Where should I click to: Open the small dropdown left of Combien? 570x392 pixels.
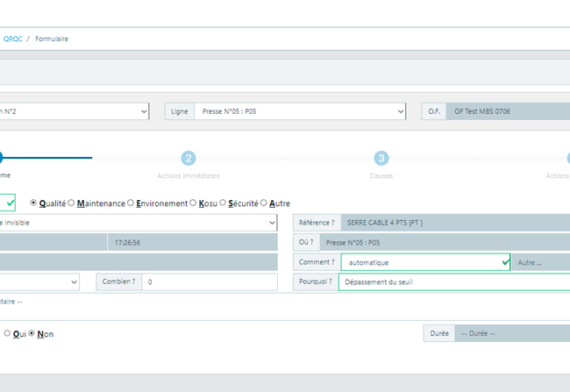[x=39, y=282]
